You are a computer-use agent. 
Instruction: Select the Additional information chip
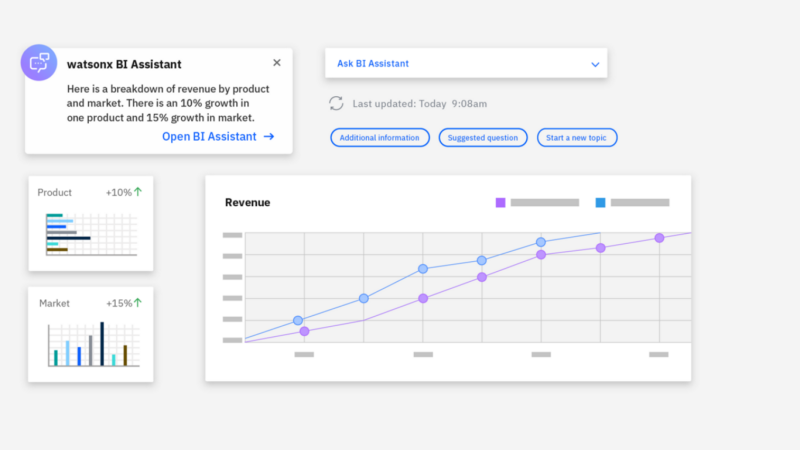coord(379,137)
